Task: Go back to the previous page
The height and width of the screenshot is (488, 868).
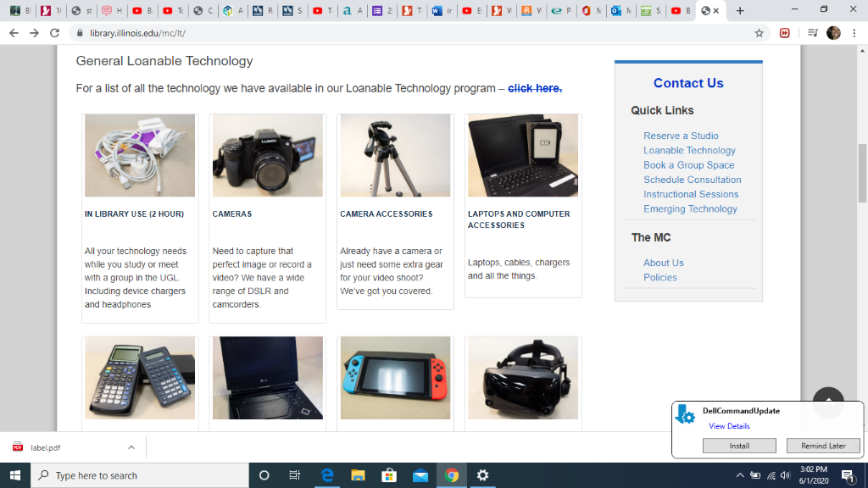Action: click(x=14, y=33)
